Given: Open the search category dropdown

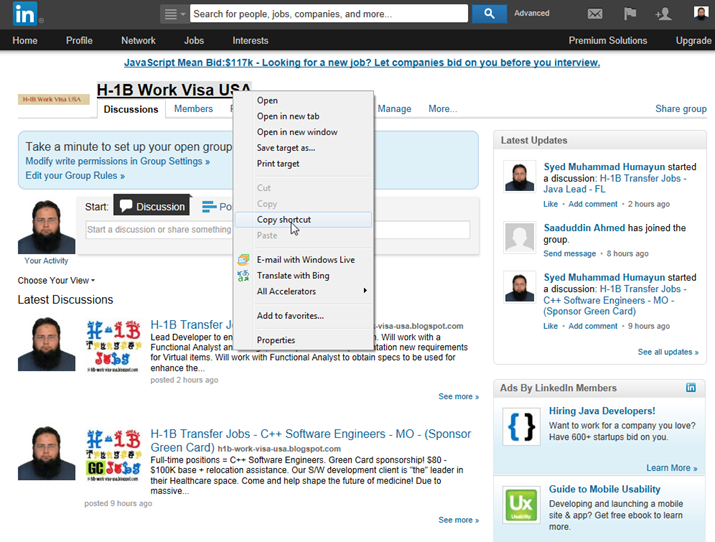Looking at the screenshot, I should point(174,14).
